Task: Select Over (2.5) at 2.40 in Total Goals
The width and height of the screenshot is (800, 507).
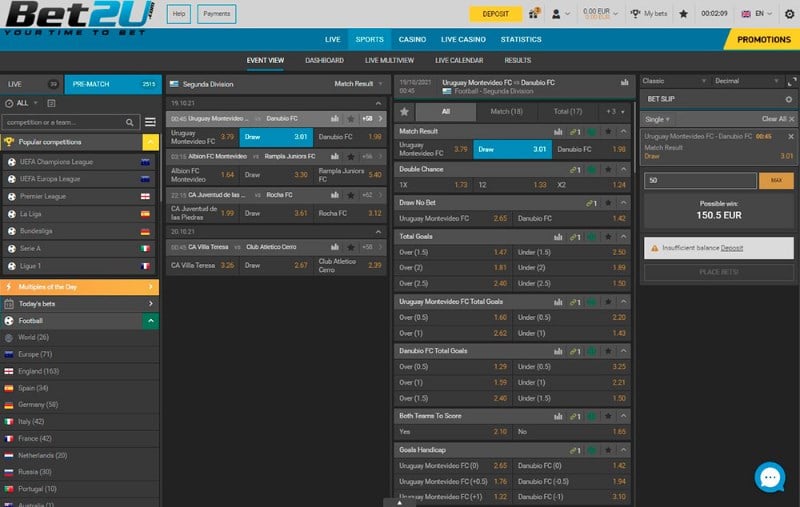Action: tap(453, 284)
